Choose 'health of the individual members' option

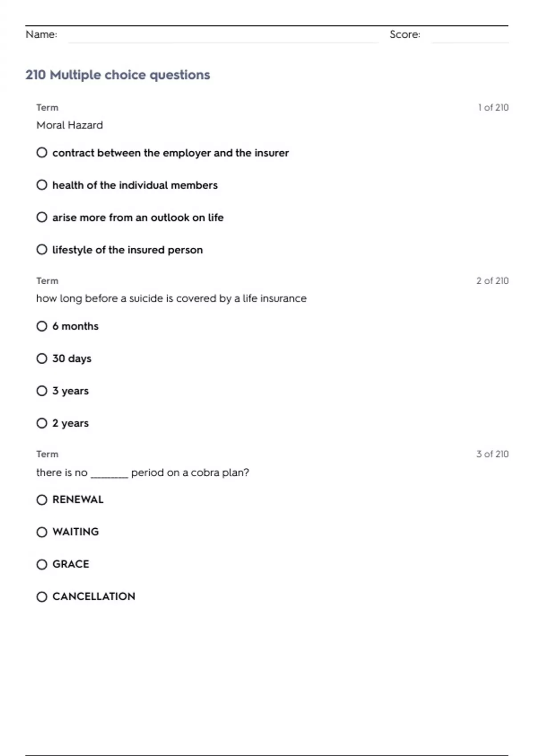[x=42, y=185]
